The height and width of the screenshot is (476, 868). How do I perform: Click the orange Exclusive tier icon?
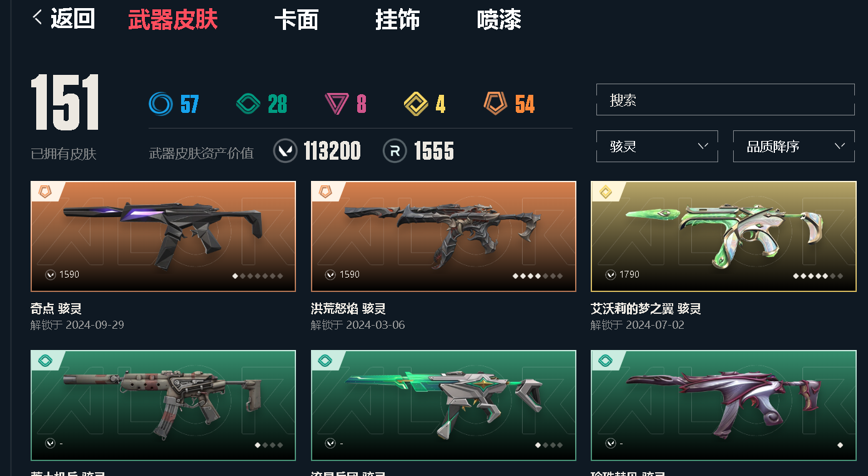click(495, 104)
